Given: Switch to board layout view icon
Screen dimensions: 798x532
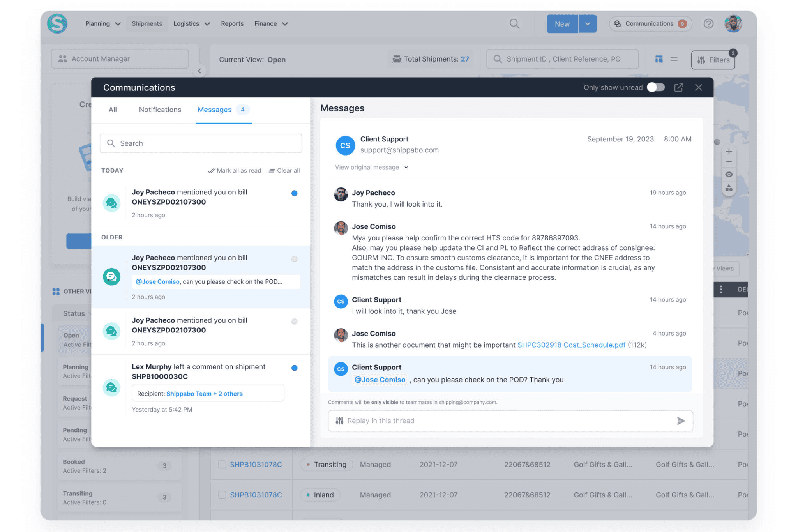Looking at the screenshot, I should click(x=659, y=59).
